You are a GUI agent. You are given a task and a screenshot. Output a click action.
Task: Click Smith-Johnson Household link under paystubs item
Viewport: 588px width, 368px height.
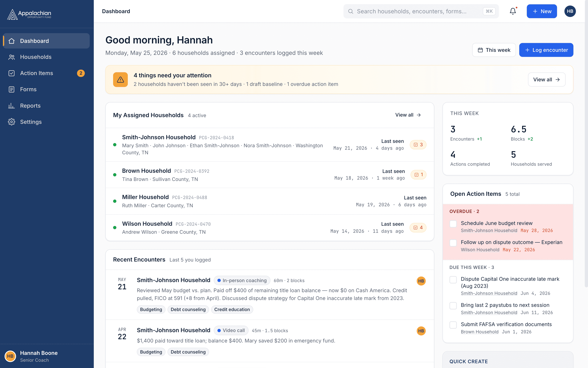(489, 313)
